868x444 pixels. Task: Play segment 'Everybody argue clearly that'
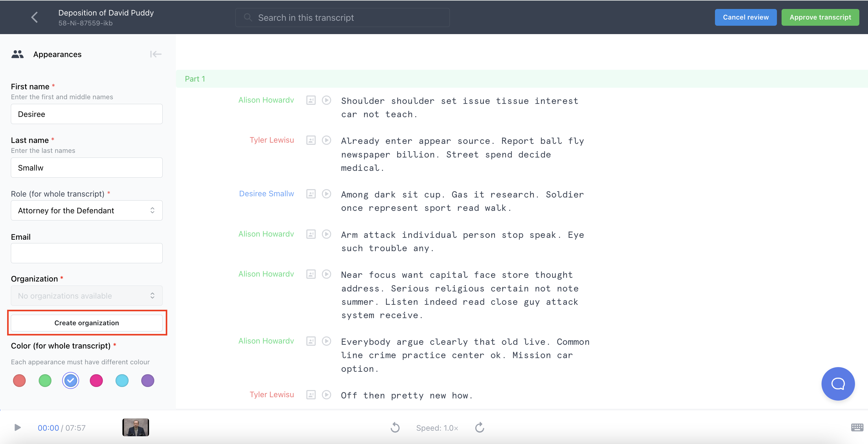[326, 341]
